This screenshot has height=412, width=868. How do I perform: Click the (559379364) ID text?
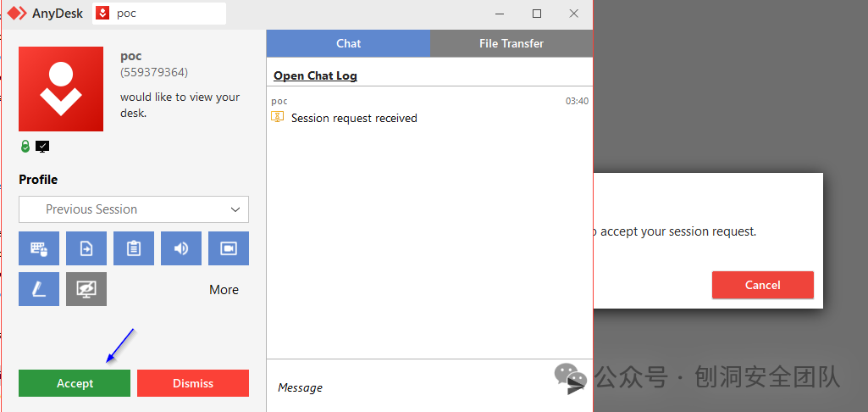click(154, 72)
